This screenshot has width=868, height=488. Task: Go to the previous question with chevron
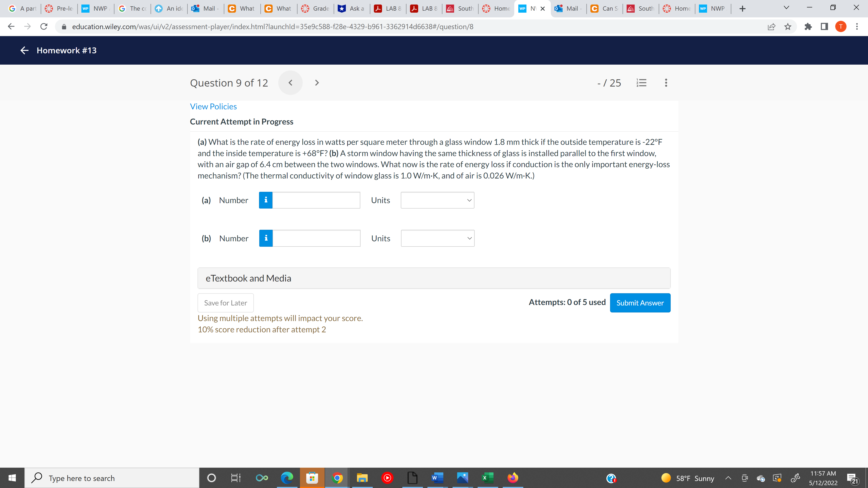[x=290, y=83]
